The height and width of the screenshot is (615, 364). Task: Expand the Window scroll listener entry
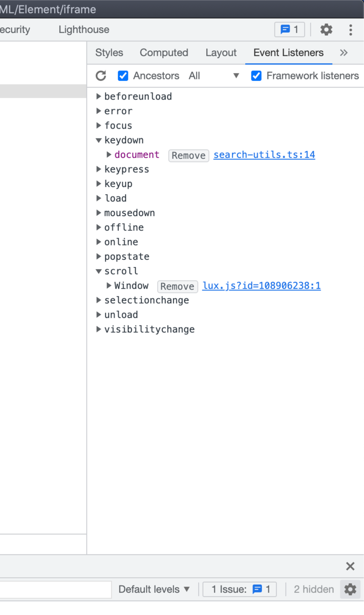(109, 285)
